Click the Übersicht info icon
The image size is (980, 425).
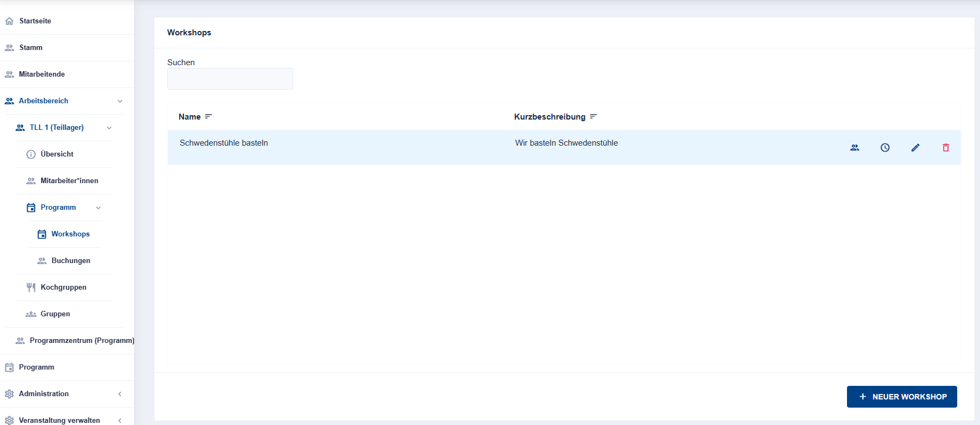pos(31,154)
